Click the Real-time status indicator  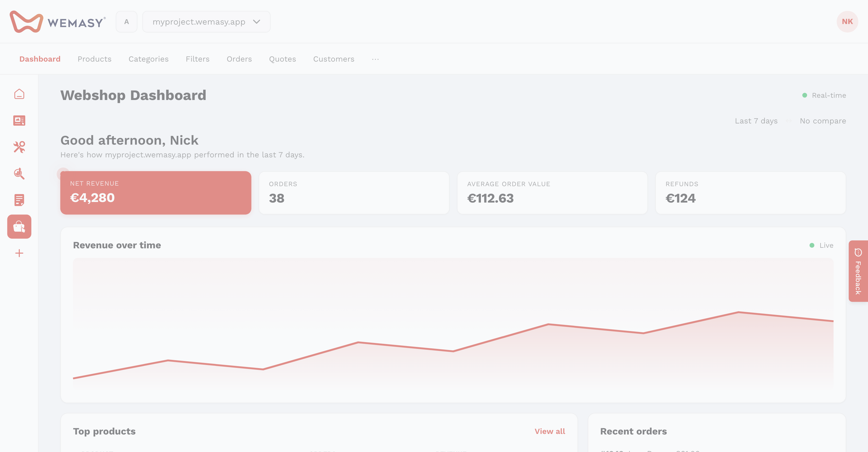pyautogui.click(x=824, y=95)
